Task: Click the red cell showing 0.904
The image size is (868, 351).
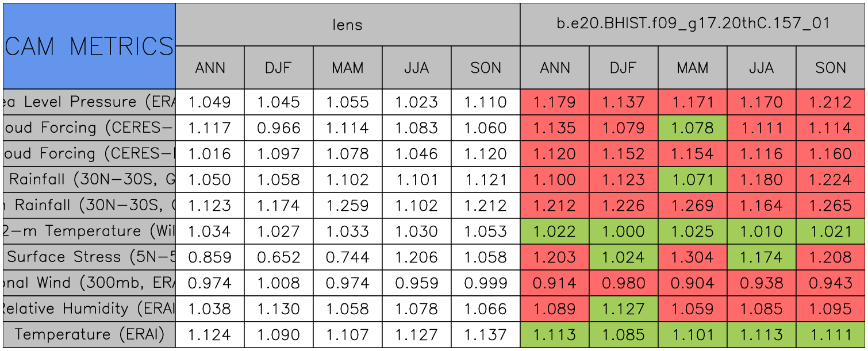Action: pyautogui.click(x=692, y=283)
